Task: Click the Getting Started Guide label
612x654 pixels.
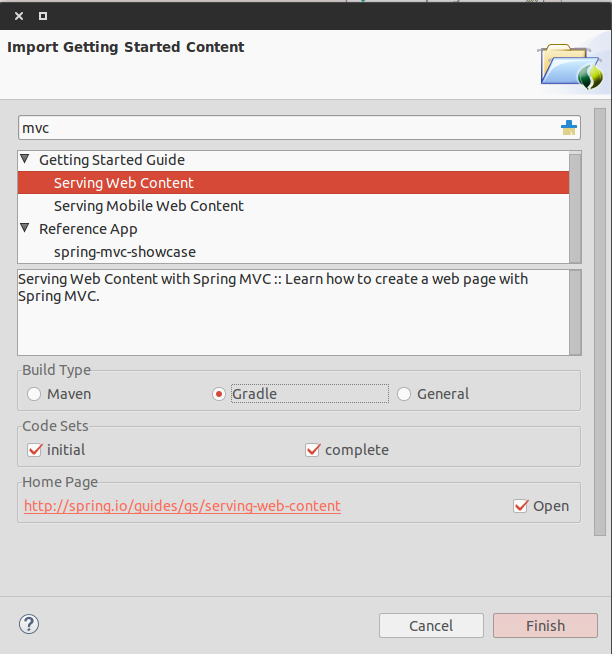Action: 112,160
